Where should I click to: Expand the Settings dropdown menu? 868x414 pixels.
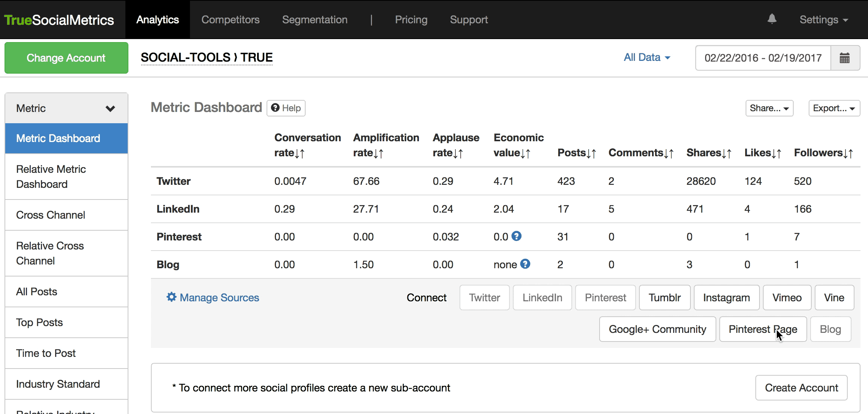pos(824,20)
